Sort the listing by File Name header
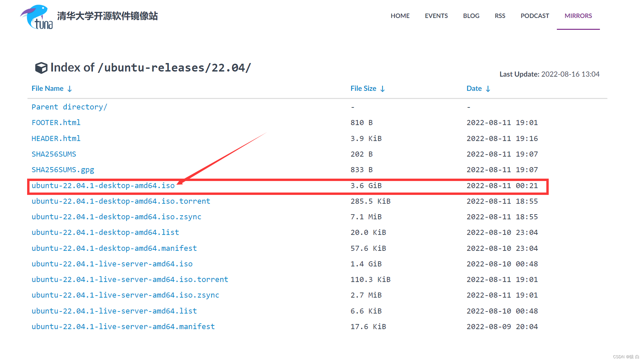Screen dimensions: 644x362 pos(47,88)
